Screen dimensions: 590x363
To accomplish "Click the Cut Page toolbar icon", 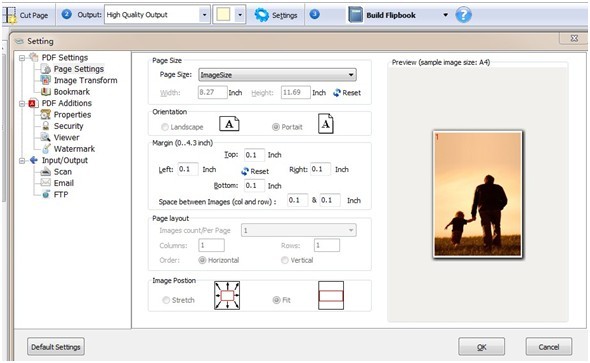I will pyautogui.click(x=9, y=15).
